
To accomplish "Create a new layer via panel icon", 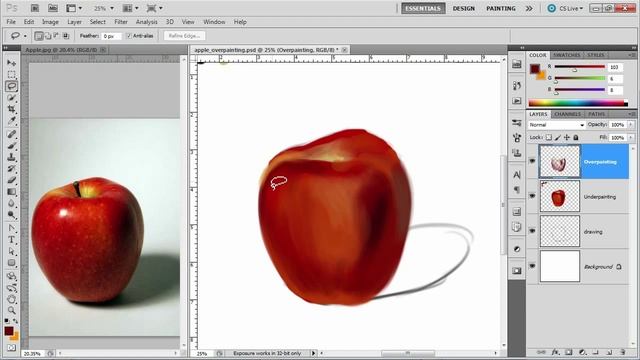I will (609, 352).
